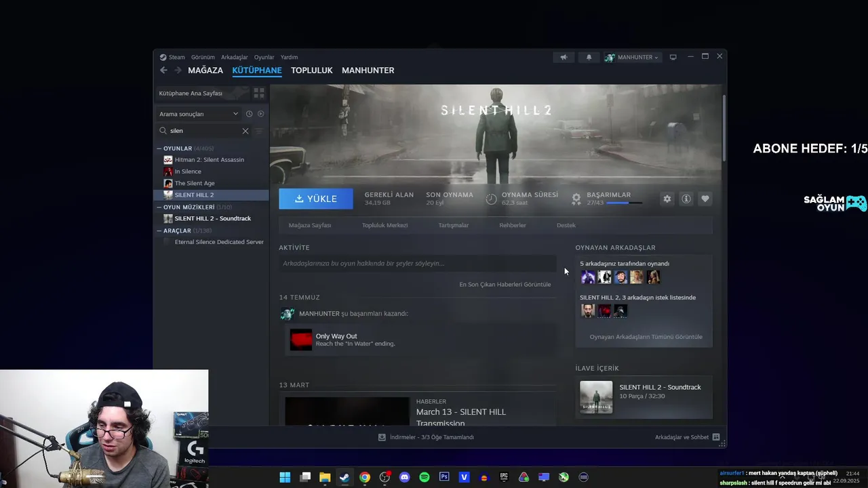Open Discord from taskbar
This screenshot has height=488, width=868.
click(405, 477)
